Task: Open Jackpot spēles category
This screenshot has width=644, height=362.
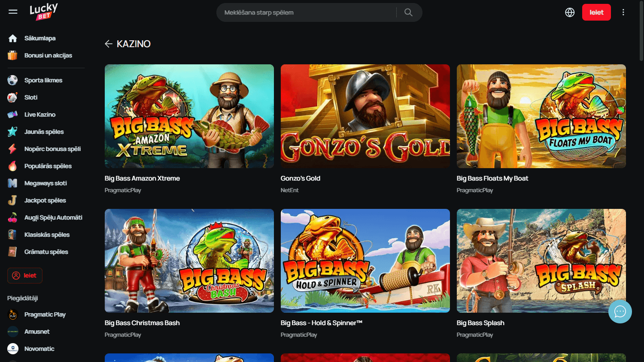Action: coord(45,200)
